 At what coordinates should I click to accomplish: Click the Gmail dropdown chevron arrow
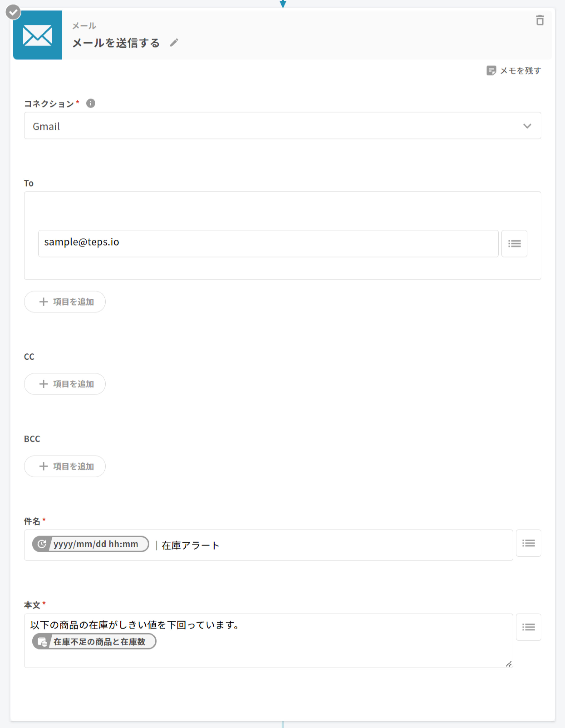(527, 126)
